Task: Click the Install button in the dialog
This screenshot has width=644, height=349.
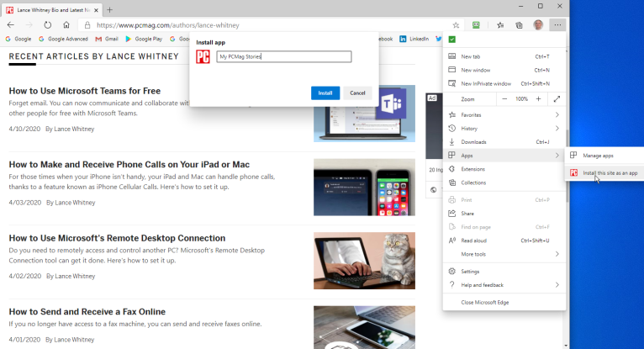Action: 325,93
